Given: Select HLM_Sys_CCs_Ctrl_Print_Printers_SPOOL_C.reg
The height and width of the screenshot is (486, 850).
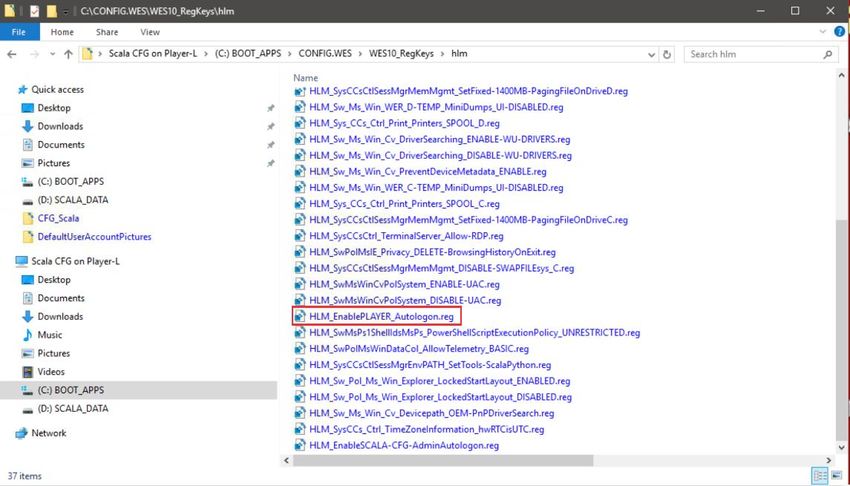Looking at the screenshot, I should click(404, 204).
